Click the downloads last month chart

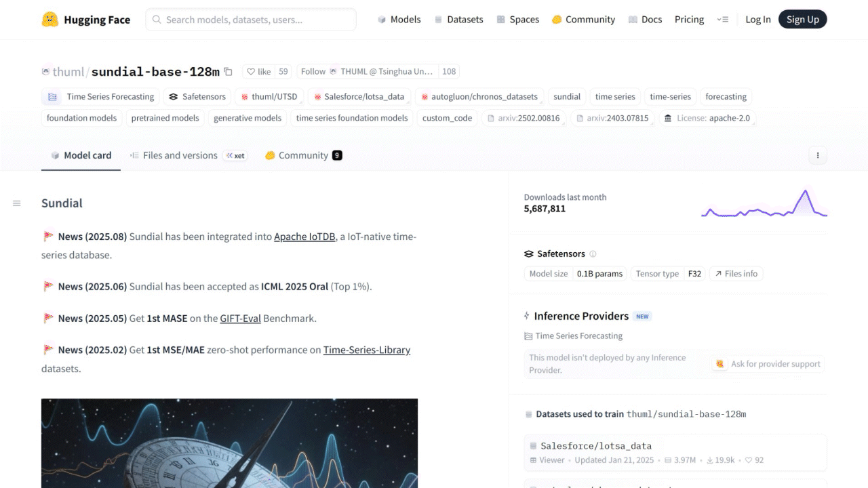point(764,203)
